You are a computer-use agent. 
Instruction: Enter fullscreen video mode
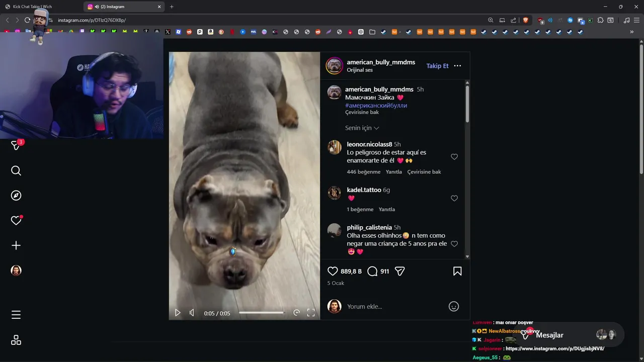click(x=311, y=313)
